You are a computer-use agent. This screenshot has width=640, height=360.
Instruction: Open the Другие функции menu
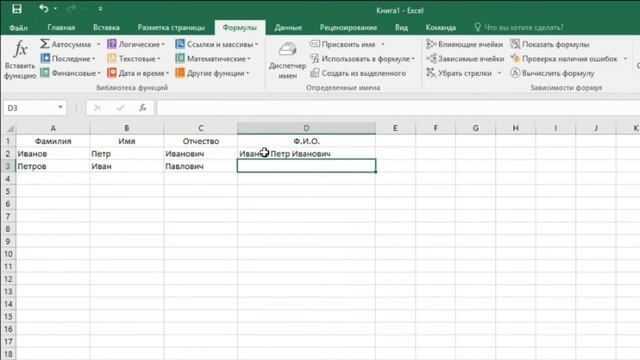point(212,73)
